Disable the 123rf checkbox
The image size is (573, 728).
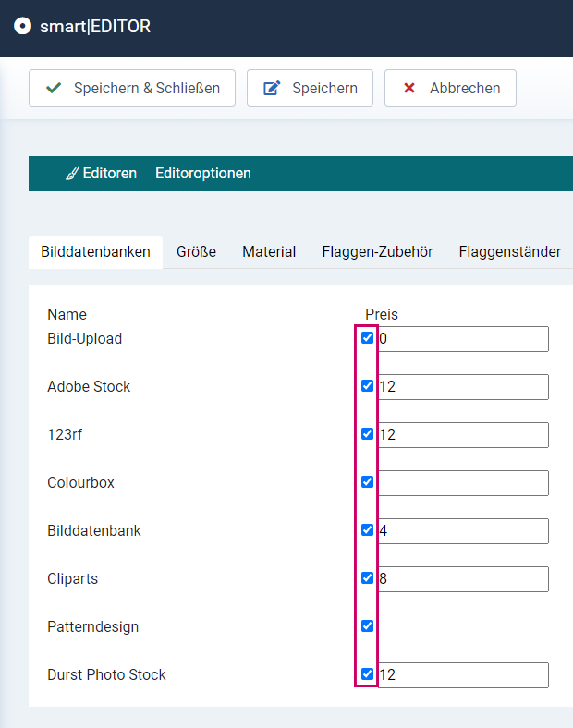(x=367, y=433)
